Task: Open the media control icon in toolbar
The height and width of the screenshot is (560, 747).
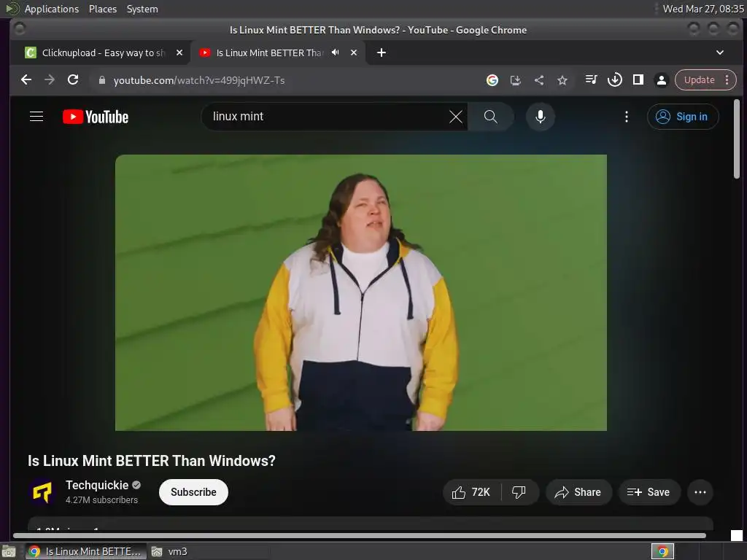Action: click(x=591, y=79)
